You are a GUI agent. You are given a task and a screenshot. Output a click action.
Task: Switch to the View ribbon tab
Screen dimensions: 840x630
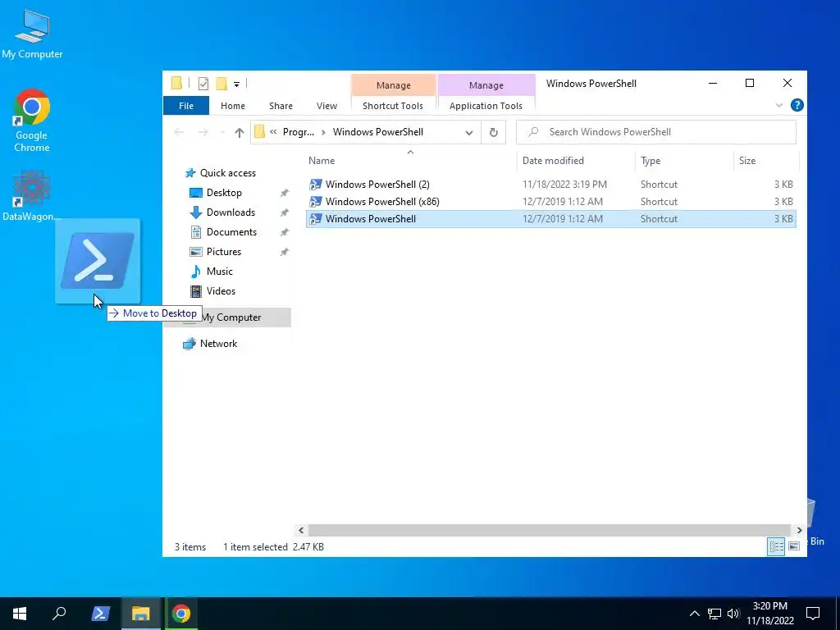pos(326,106)
